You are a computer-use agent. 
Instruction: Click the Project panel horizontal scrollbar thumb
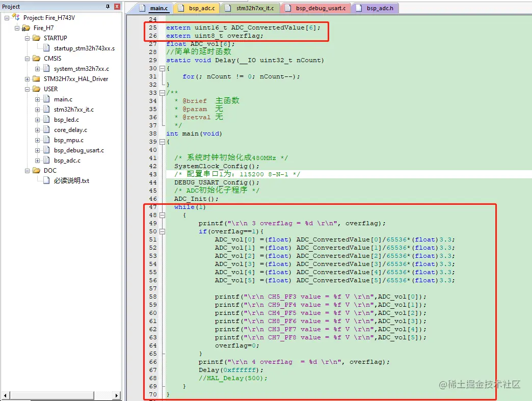[x=51, y=395]
